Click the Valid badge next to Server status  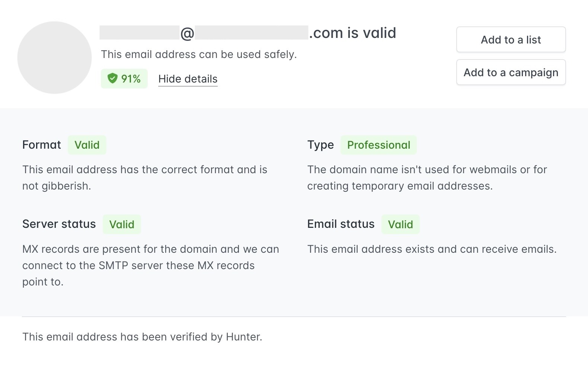click(x=122, y=224)
